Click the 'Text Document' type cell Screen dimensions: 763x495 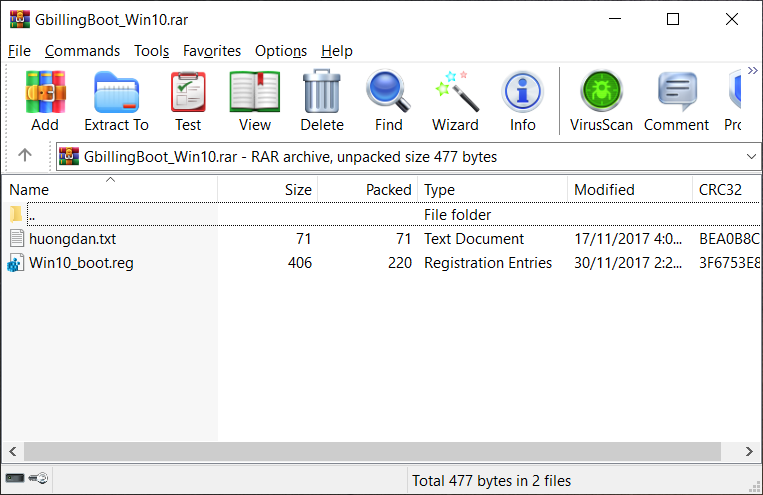[474, 238]
